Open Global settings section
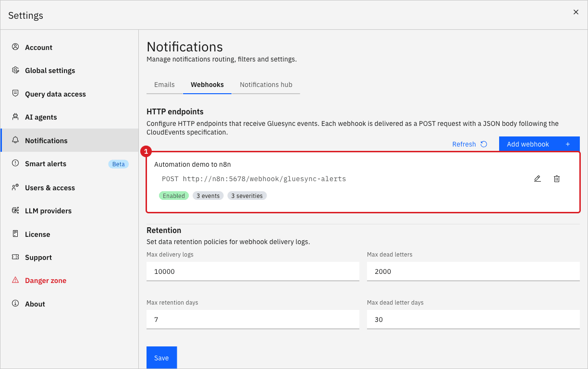Viewport: 588px width, 369px height. click(x=70, y=70)
